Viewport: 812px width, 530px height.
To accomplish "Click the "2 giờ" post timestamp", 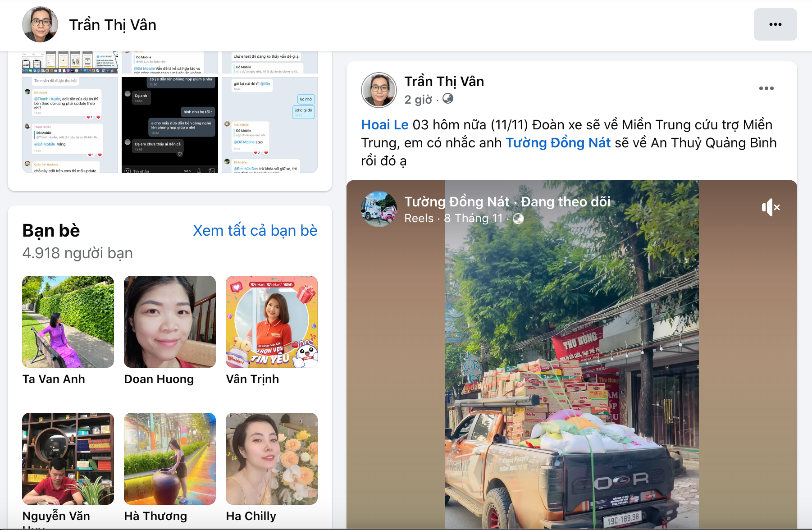I will (x=418, y=100).
